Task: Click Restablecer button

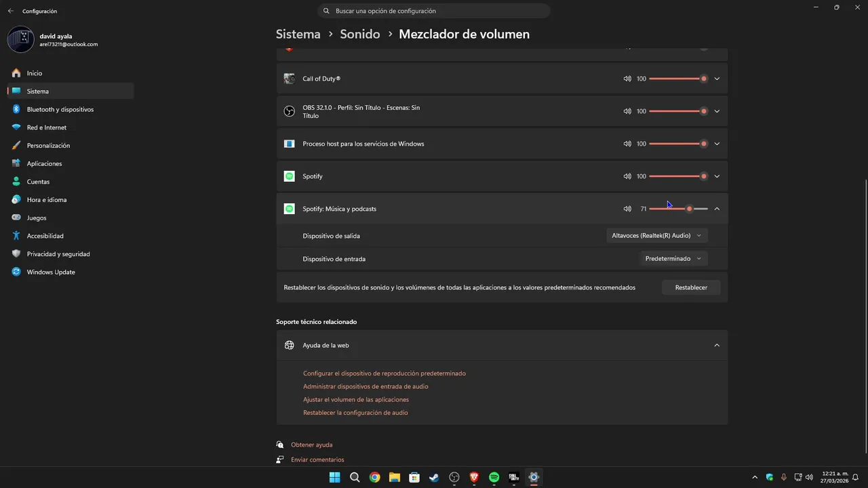Action: click(x=691, y=287)
